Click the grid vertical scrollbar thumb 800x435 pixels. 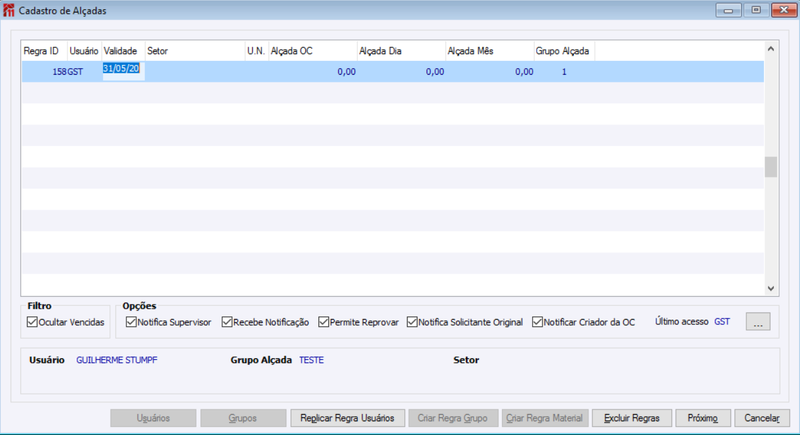point(771,167)
